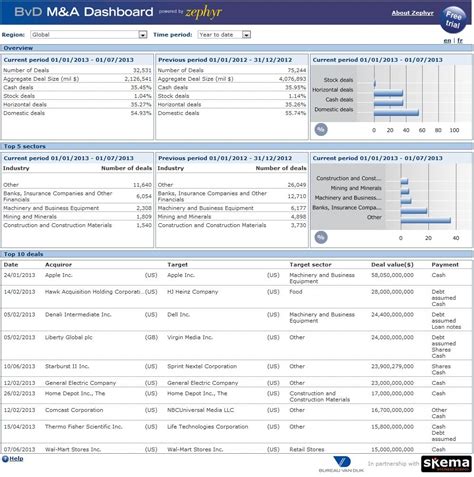Toggle percent view on Overview chart
474x477 pixels.
321,129
